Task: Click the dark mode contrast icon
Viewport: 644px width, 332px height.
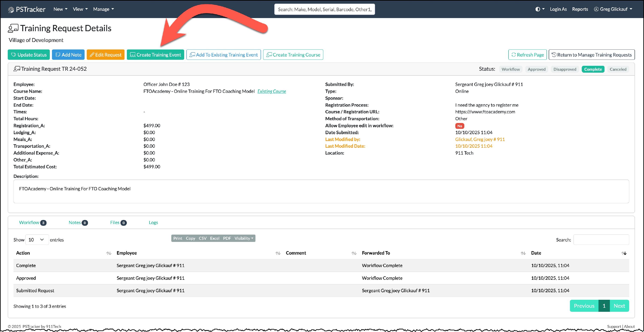Action: [x=538, y=9]
